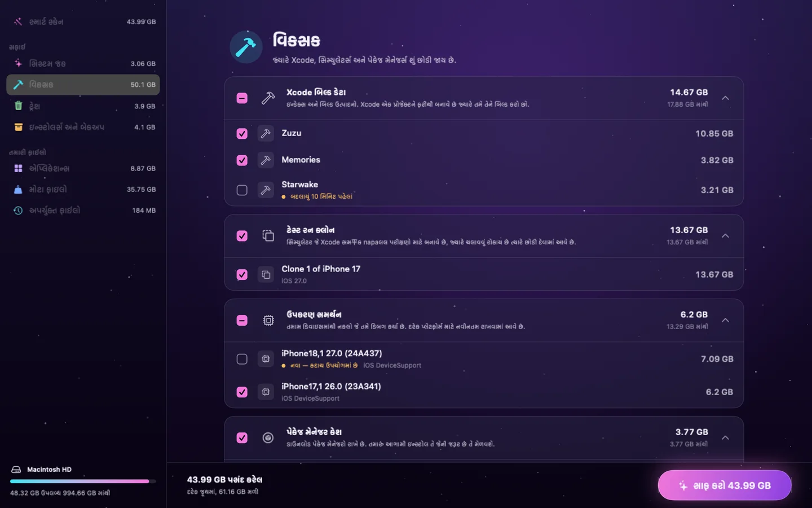Open the Unused Files clock icon
This screenshot has width=812, height=508.
click(18, 210)
